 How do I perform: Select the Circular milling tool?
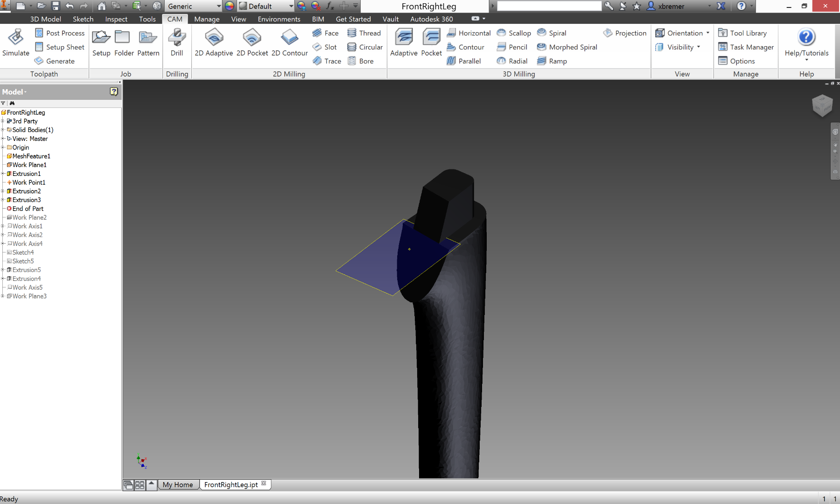point(365,47)
